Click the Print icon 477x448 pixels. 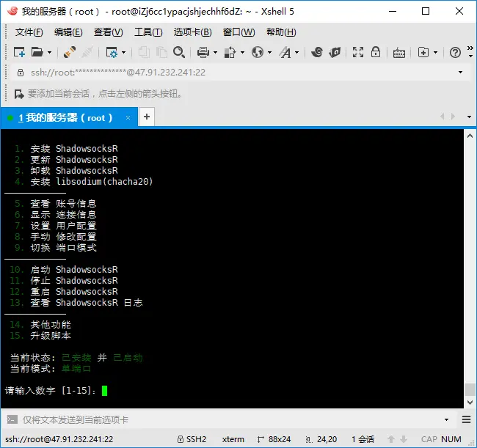[203, 52]
